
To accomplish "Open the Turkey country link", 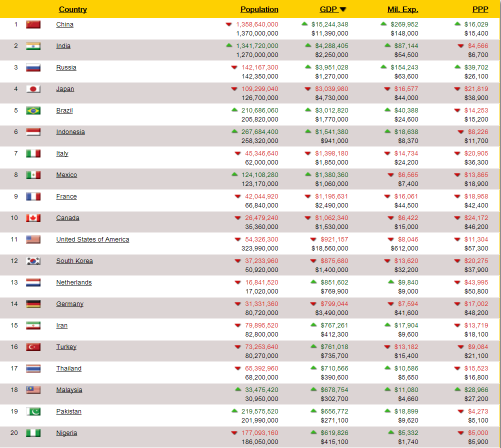I will [66, 346].
